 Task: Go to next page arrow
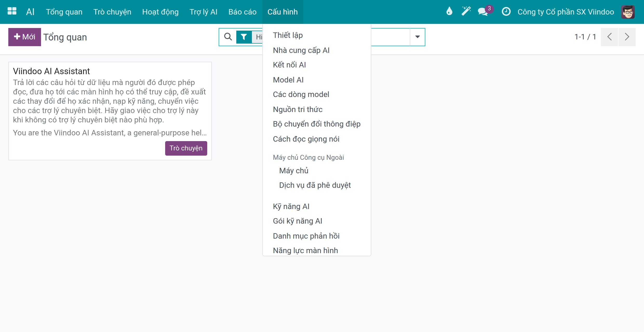627,37
